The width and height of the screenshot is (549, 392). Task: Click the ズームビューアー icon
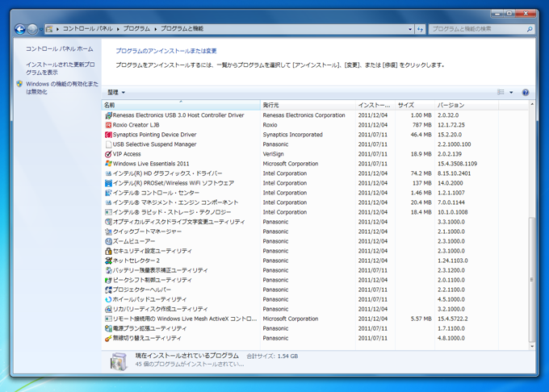pyautogui.click(x=108, y=241)
